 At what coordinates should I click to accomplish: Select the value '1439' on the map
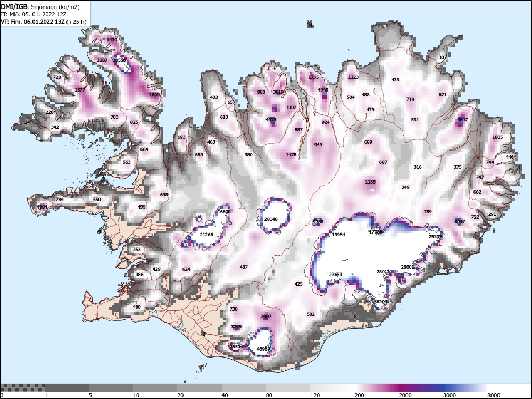point(112,40)
